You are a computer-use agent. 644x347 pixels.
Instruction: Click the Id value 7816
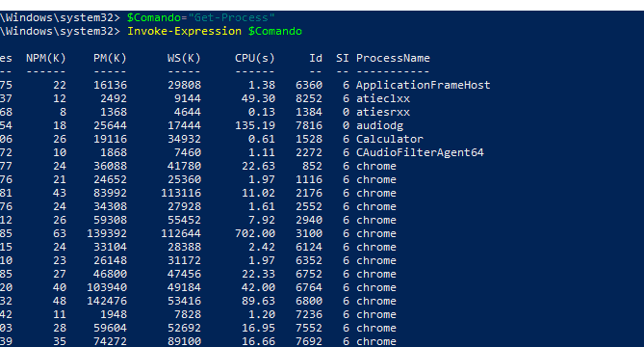(309, 125)
